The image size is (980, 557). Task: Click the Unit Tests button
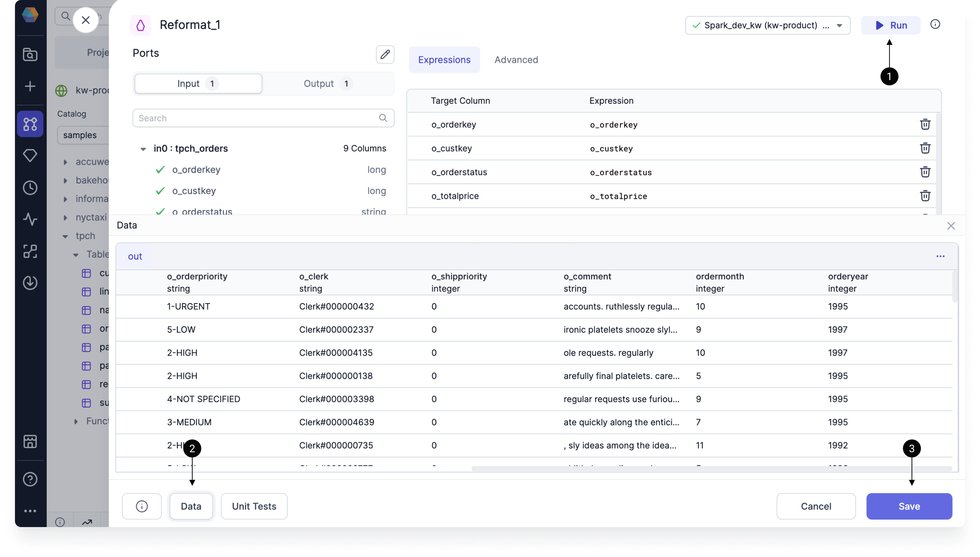coord(254,506)
